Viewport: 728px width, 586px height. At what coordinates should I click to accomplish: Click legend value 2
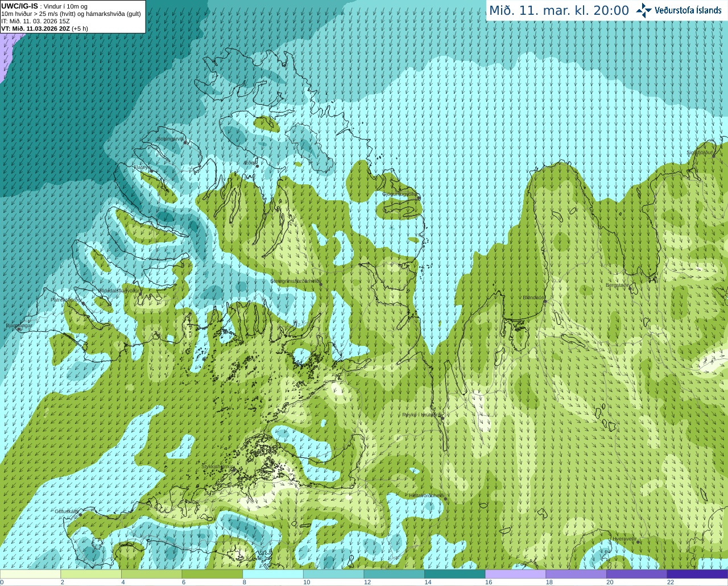pos(62,582)
